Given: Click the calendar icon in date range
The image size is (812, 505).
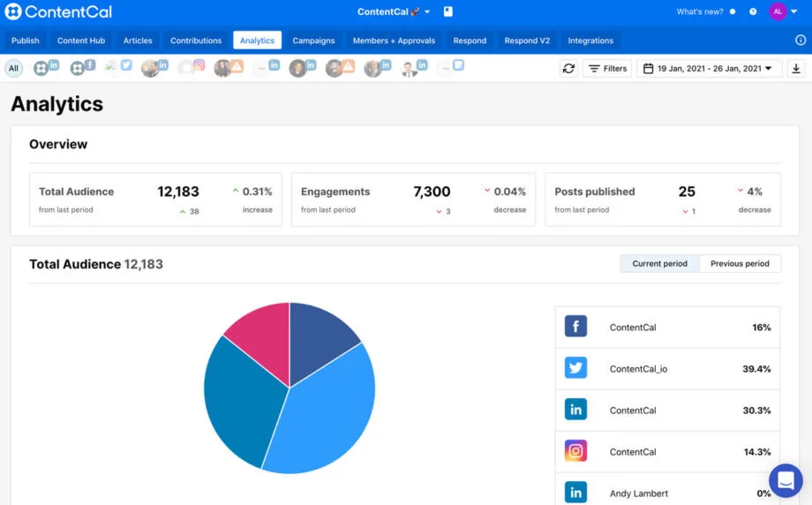Looking at the screenshot, I should pyautogui.click(x=648, y=68).
